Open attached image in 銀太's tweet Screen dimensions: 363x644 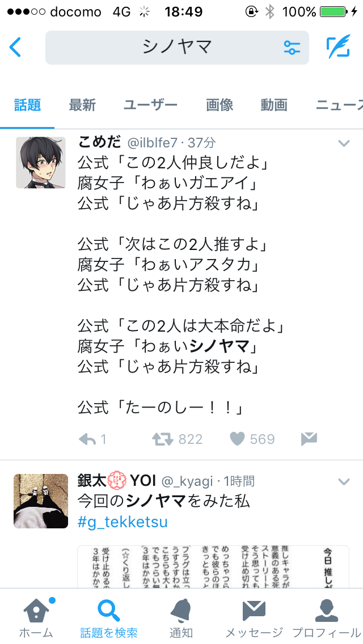pyautogui.click(x=213, y=567)
